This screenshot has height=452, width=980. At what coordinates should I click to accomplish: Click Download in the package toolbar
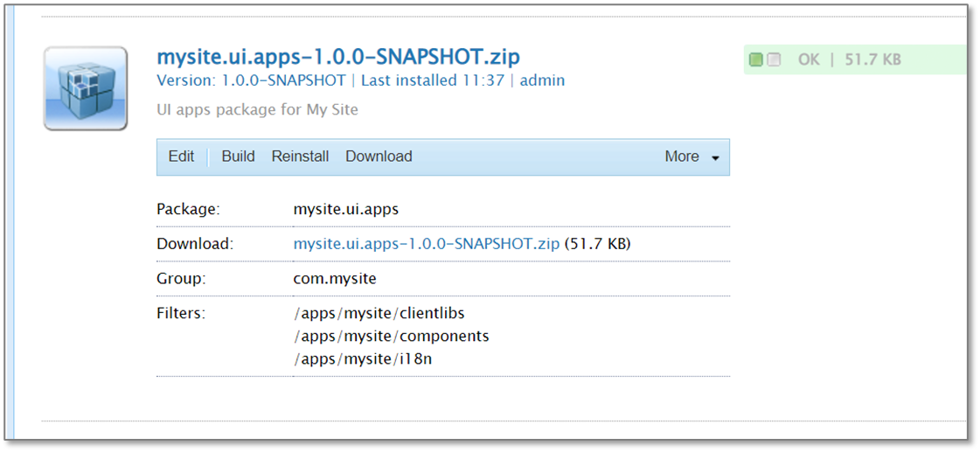pos(379,156)
